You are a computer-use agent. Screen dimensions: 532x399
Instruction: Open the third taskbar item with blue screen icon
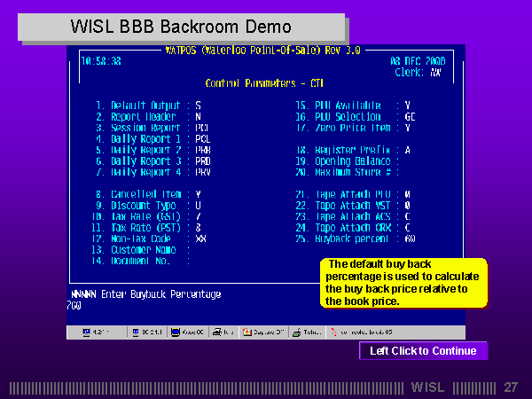pos(189,332)
